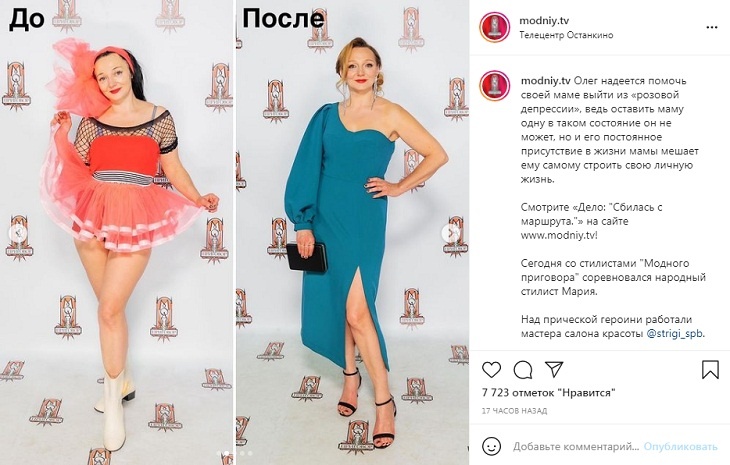
Task: Share the post using the paper plane icon
Action: (x=554, y=369)
